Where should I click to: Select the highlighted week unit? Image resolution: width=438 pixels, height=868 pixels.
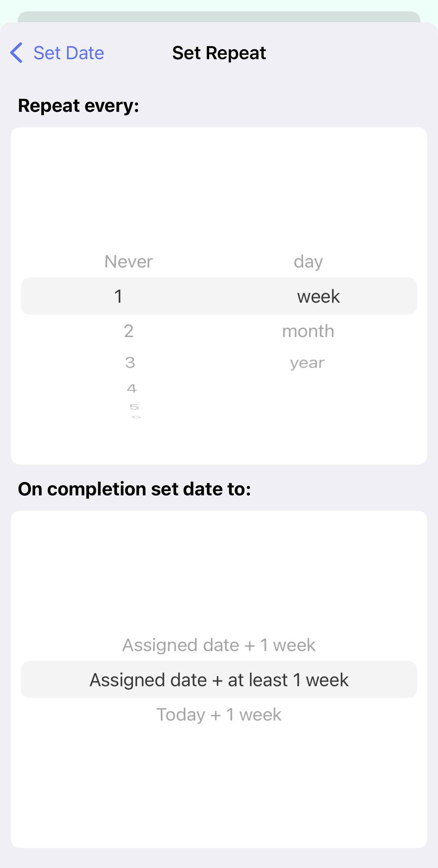(319, 296)
